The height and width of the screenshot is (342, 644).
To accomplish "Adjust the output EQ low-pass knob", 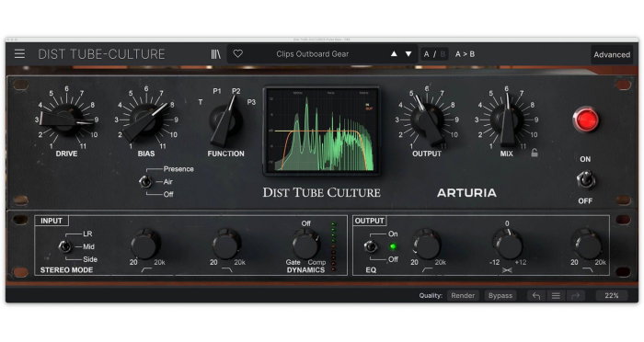I will [x=587, y=245].
